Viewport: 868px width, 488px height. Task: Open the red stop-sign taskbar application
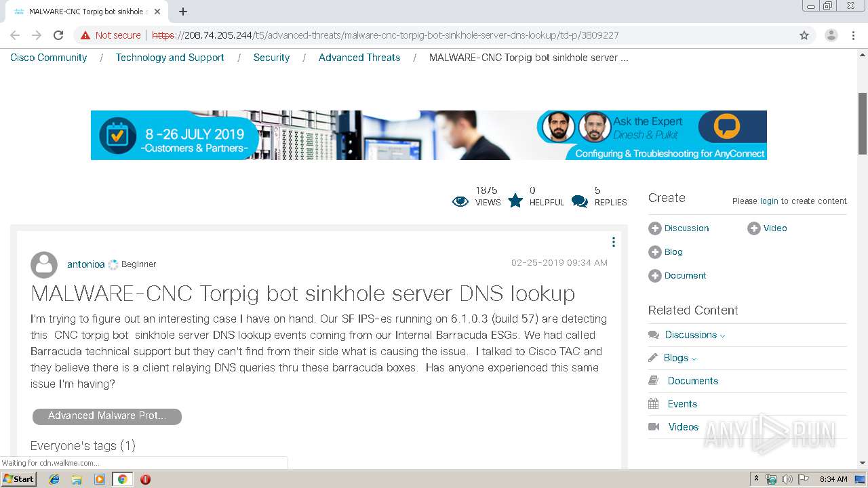(x=145, y=479)
